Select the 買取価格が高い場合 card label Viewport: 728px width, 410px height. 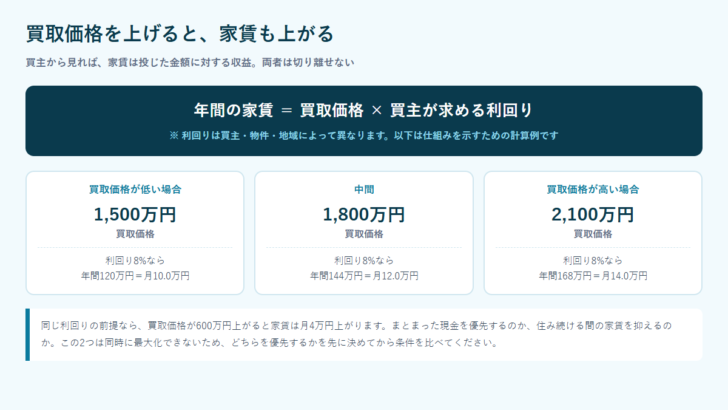(593, 189)
